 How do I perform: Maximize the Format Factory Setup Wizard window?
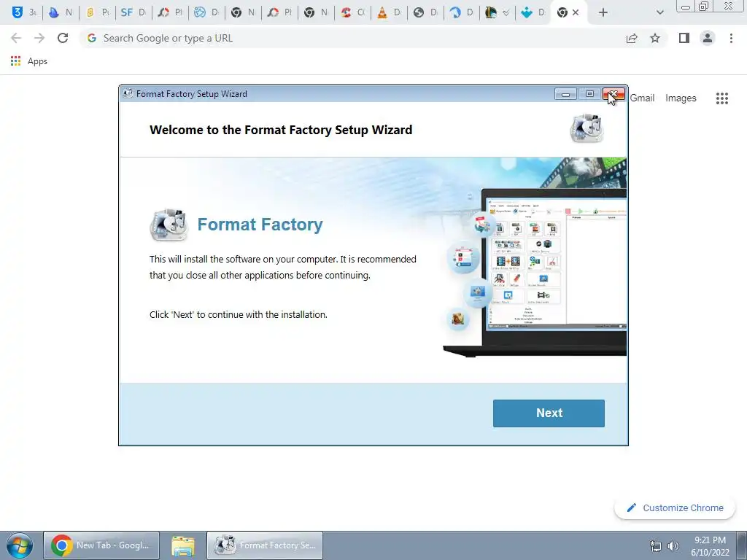point(589,94)
